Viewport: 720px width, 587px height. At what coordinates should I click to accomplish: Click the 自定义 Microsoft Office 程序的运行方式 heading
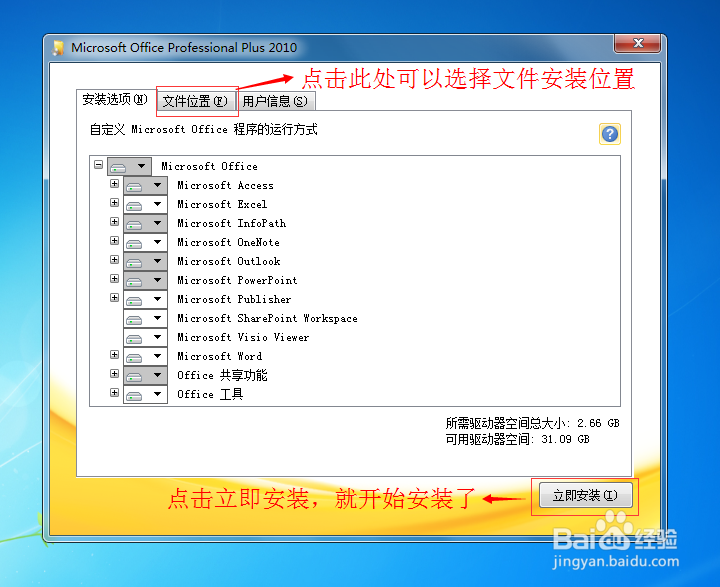tap(203, 130)
